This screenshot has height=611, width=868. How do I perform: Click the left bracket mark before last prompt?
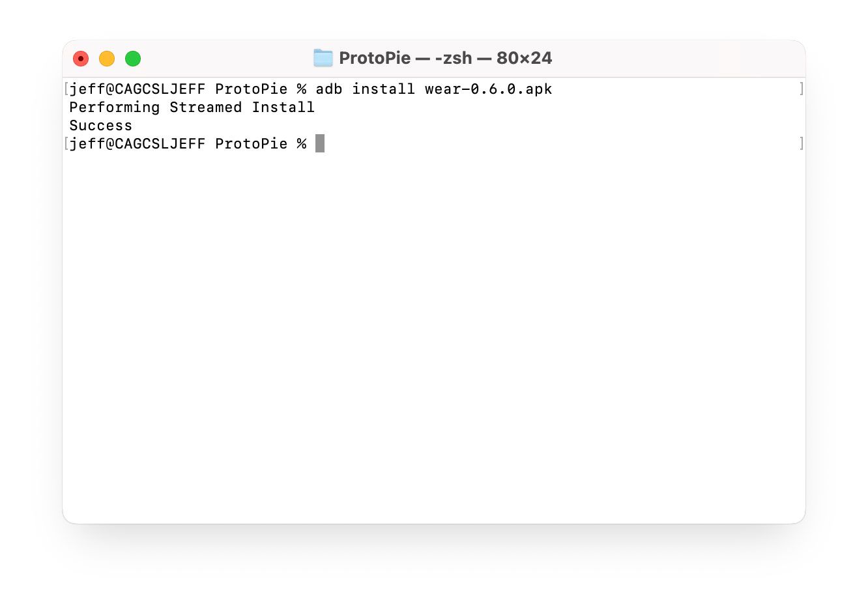click(66, 143)
